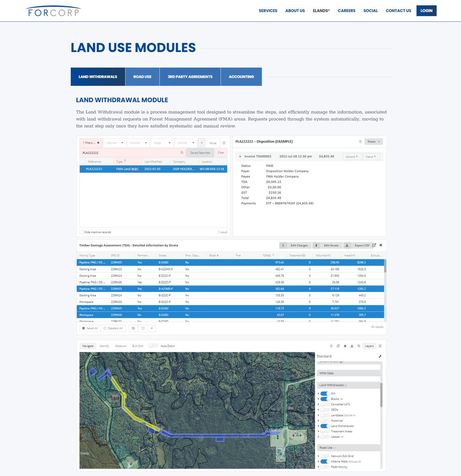Viewport: 461px width, 476px height.
Task: Refresh the map view
Action: (338, 346)
